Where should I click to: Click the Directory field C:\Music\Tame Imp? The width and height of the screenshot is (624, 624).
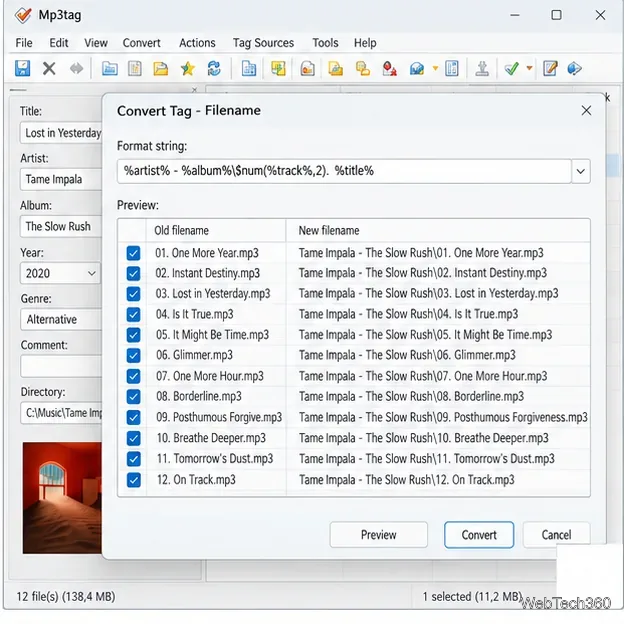click(x=62, y=413)
